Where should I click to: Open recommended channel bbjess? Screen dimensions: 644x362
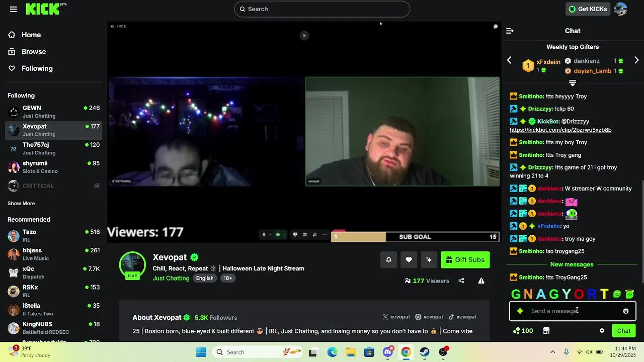(54, 254)
